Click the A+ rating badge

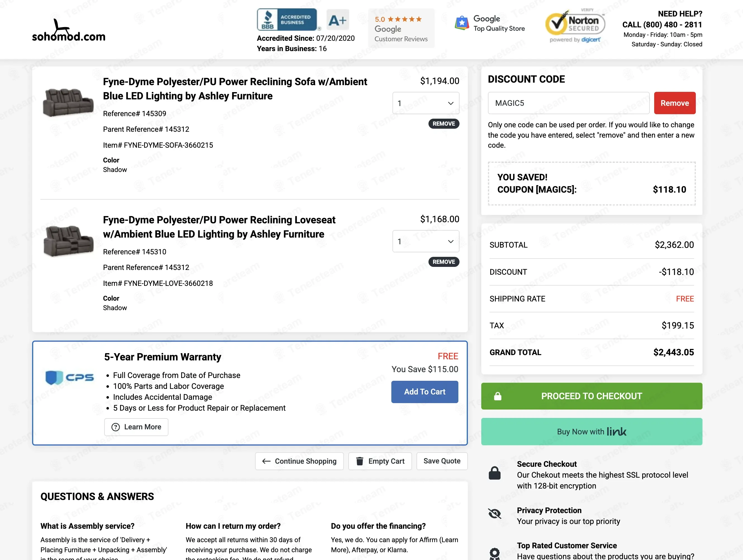tap(338, 20)
